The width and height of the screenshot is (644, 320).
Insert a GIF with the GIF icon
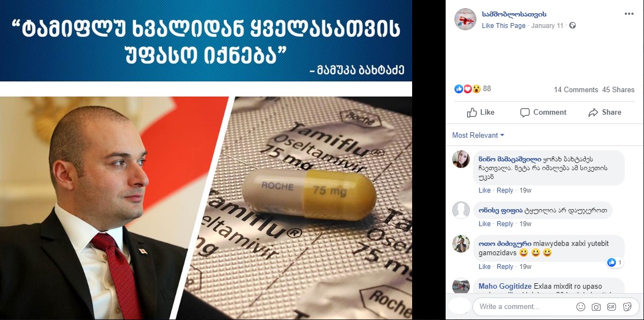coord(611,306)
